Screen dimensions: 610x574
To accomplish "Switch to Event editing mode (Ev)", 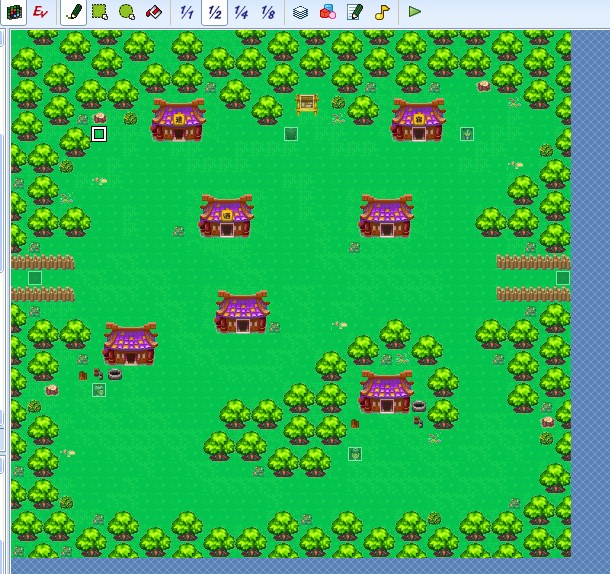I will [x=40, y=12].
